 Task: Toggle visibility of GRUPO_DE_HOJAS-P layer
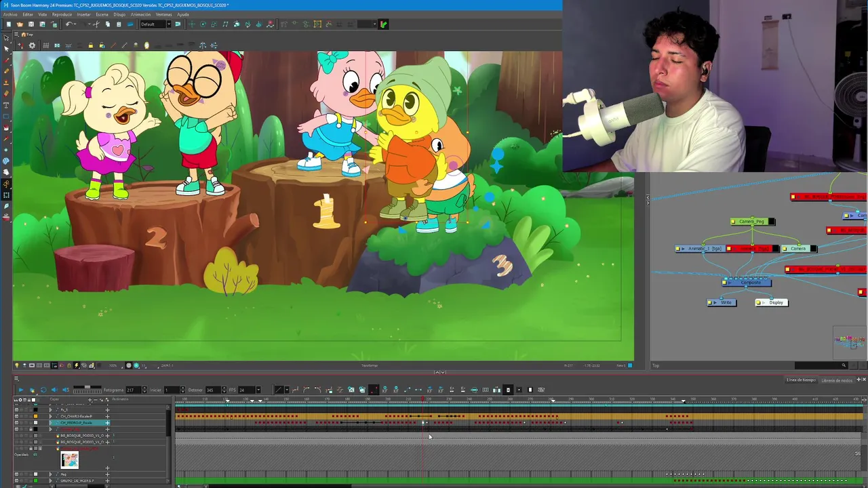pyautogui.click(x=17, y=481)
